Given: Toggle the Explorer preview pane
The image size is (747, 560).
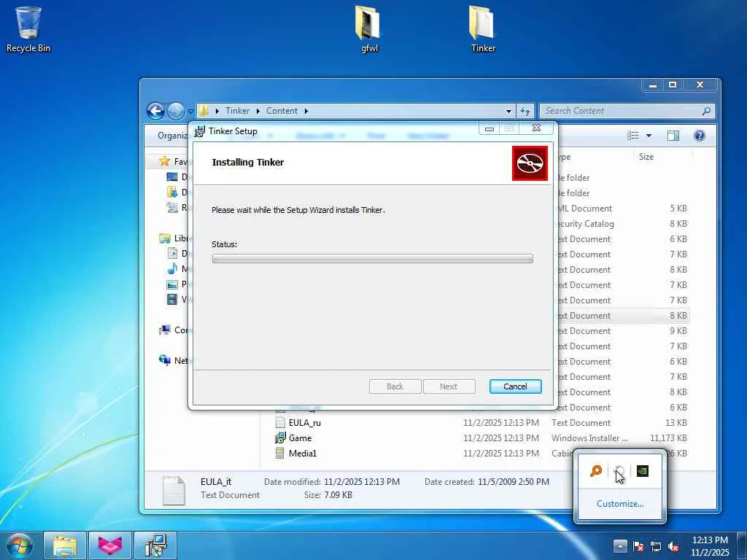Looking at the screenshot, I should pos(673,136).
